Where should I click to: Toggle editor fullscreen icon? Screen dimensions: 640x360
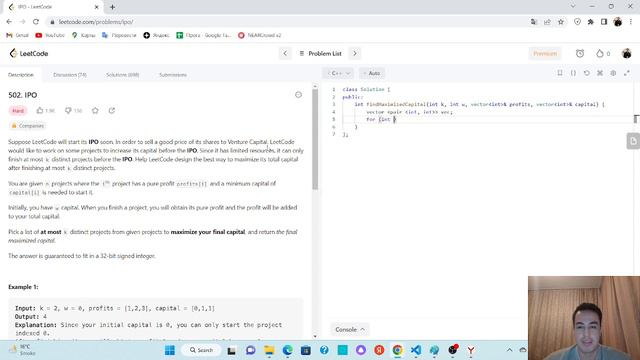pos(627,73)
